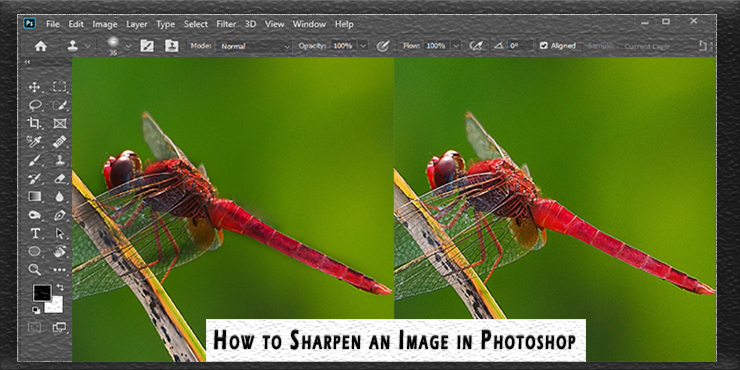Open the Layer menu
Image resolution: width=740 pixels, height=370 pixels.
137,24
